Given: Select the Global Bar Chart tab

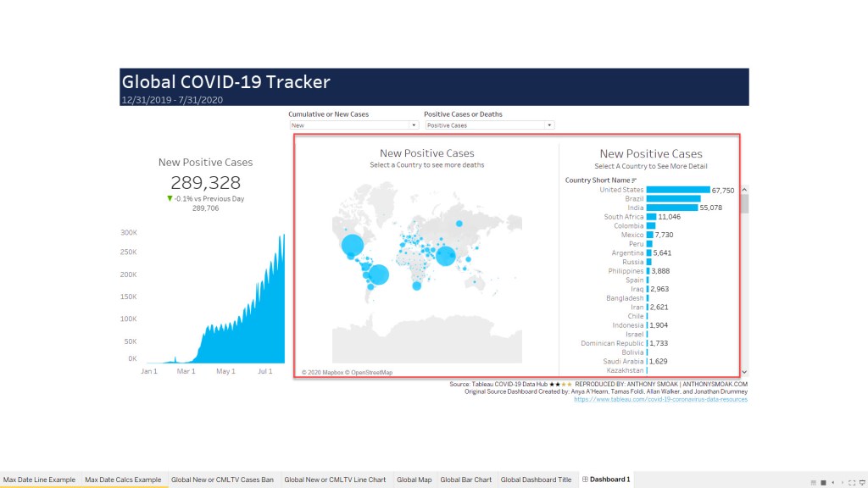Looking at the screenshot, I should [x=465, y=480].
